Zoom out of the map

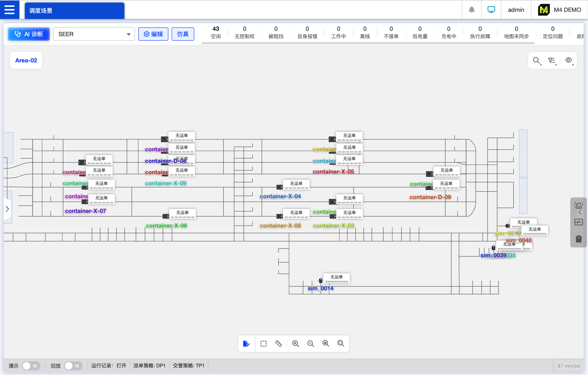[x=310, y=343]
